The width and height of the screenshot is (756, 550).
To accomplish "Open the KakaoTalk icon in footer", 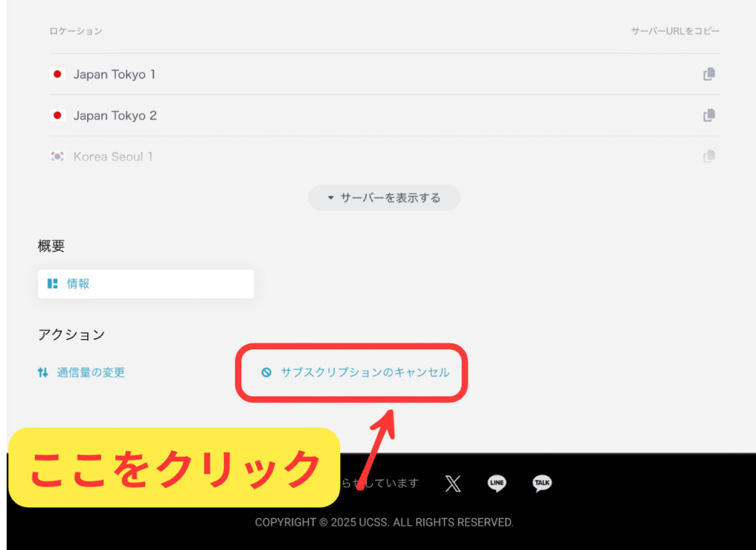I will coord(542,484).
